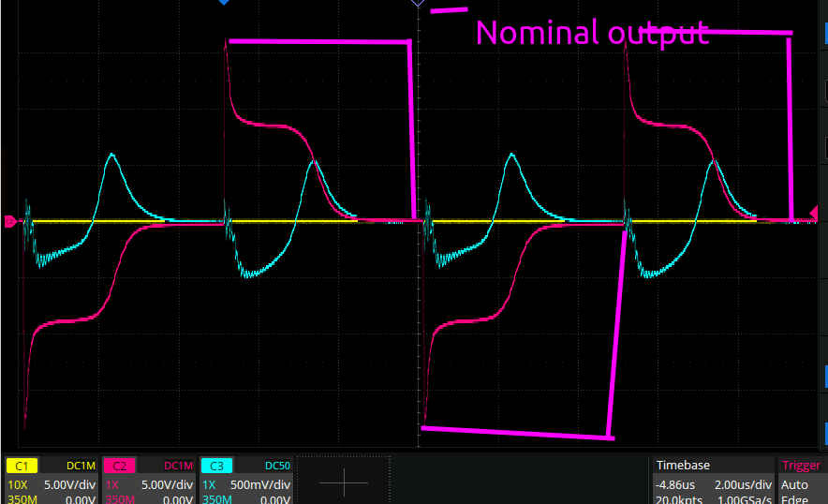Click the pink C2 channel label
Image resolution: width=828 pixels, height=504 pixels.
click(x=119, y=466)
